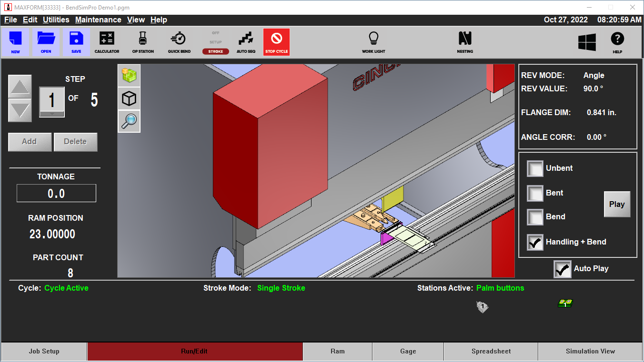The height and width of the screenshot is (362, 644).
Task: Toggle the Auto Play checkbox
Action: [x=563, y=269]
